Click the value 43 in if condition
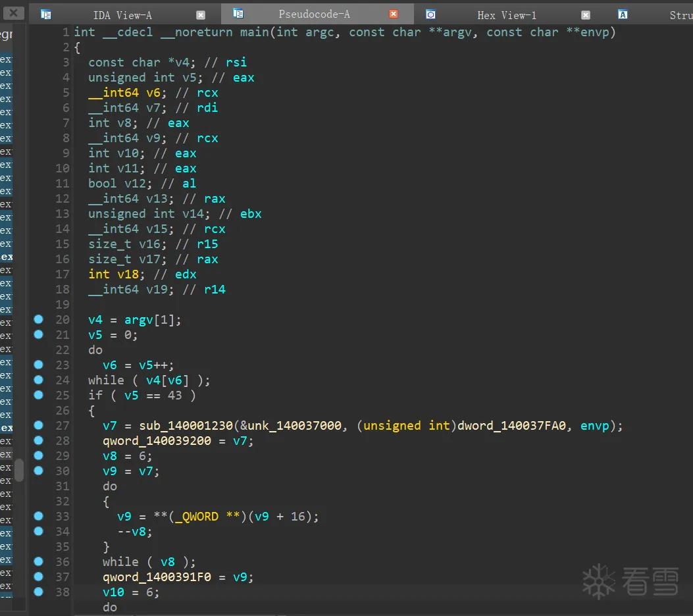693x616 pixels. point(174,395)
